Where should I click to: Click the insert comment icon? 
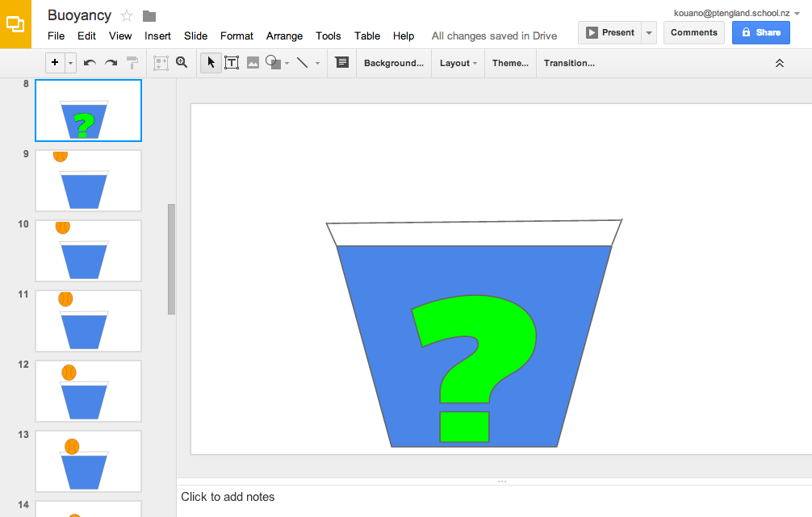(x=341, y=63)
